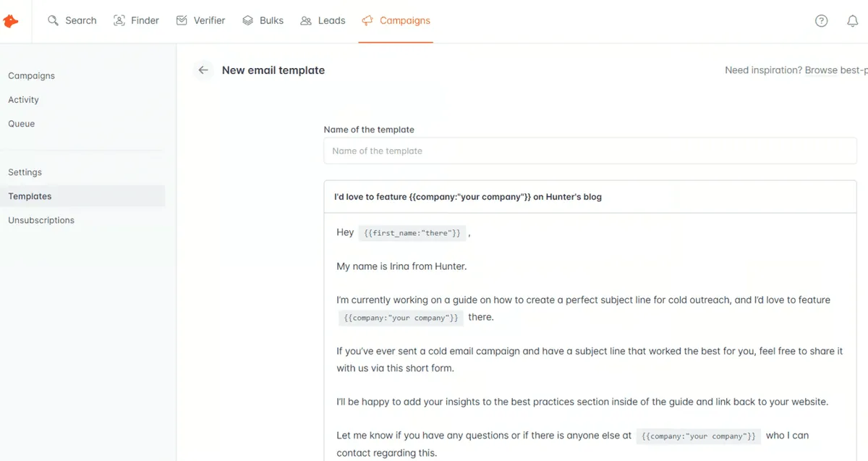Click the Need inspiration browse link

[796, 70]
